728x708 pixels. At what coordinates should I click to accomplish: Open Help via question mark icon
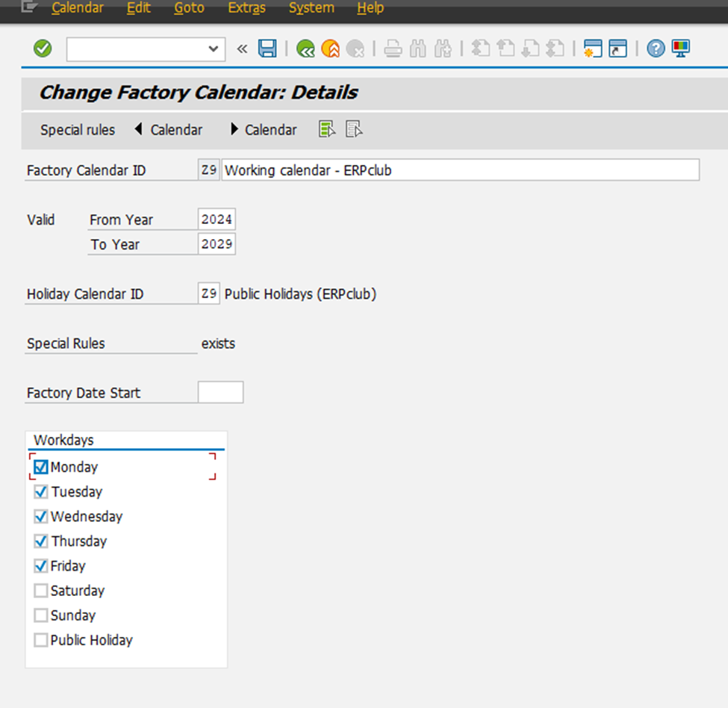click(656, 49)
